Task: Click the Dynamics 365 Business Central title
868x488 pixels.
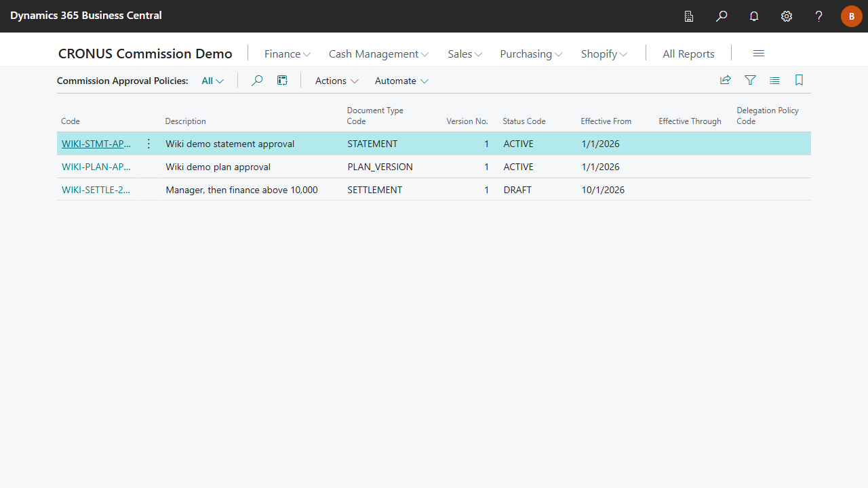Action: (x=86, y=15)
